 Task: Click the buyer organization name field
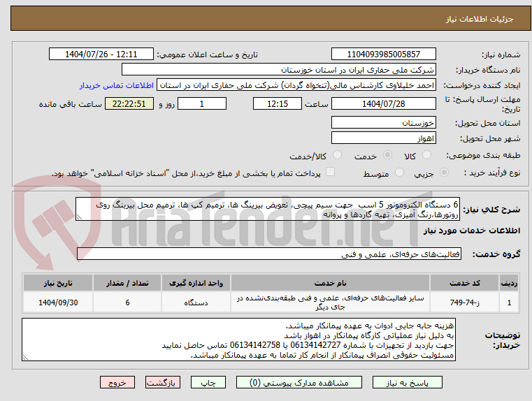click(278, 69)
